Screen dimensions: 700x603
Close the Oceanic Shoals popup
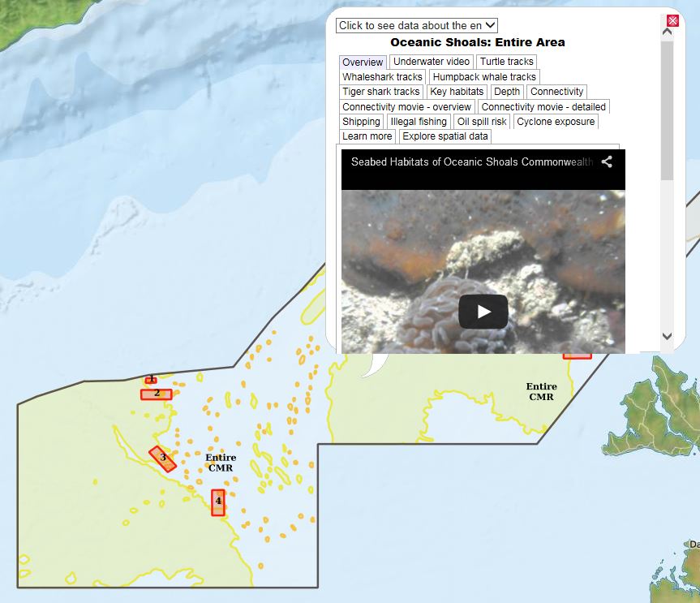672,20
